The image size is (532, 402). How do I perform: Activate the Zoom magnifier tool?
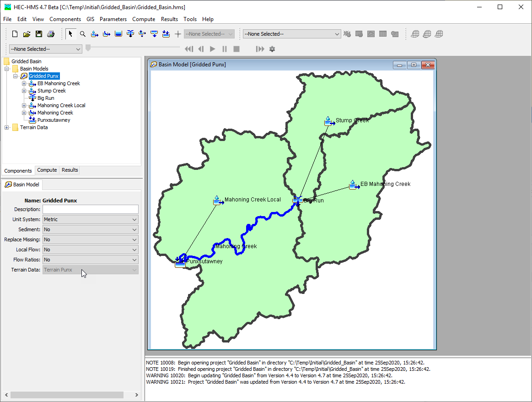pos(82,34)
